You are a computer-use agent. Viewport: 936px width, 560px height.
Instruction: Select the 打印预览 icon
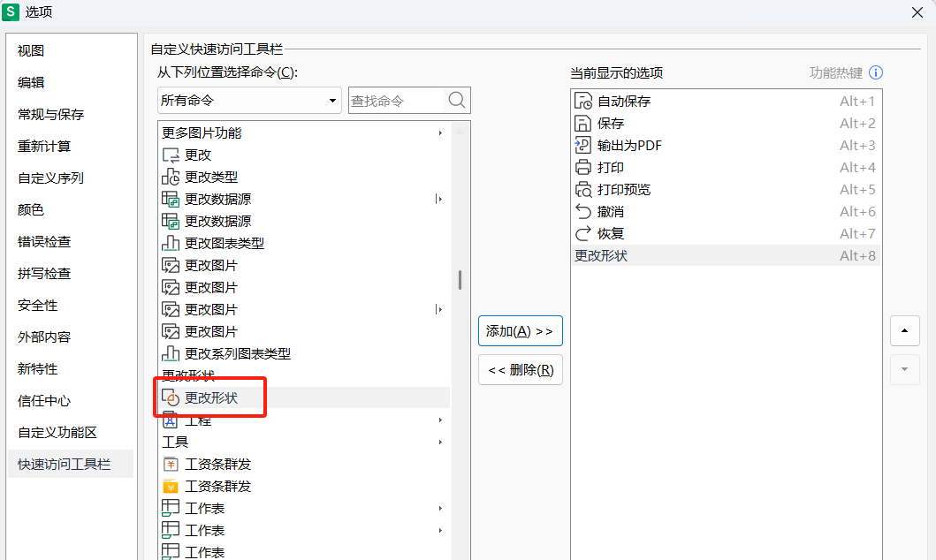coord(582,189)
